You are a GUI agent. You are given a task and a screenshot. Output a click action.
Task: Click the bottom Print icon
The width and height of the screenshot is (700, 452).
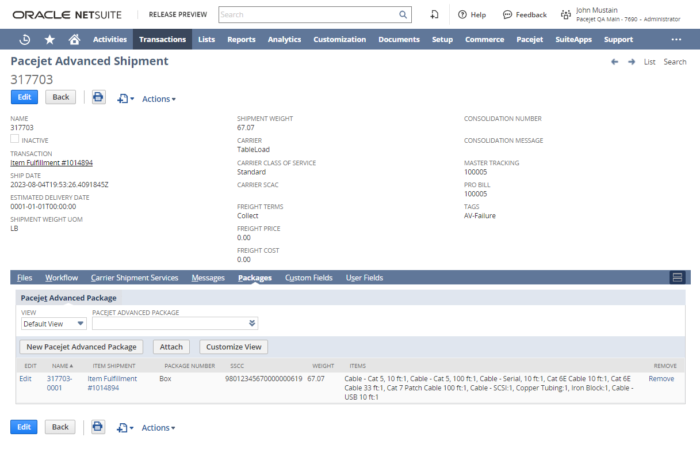click(98, 427)
